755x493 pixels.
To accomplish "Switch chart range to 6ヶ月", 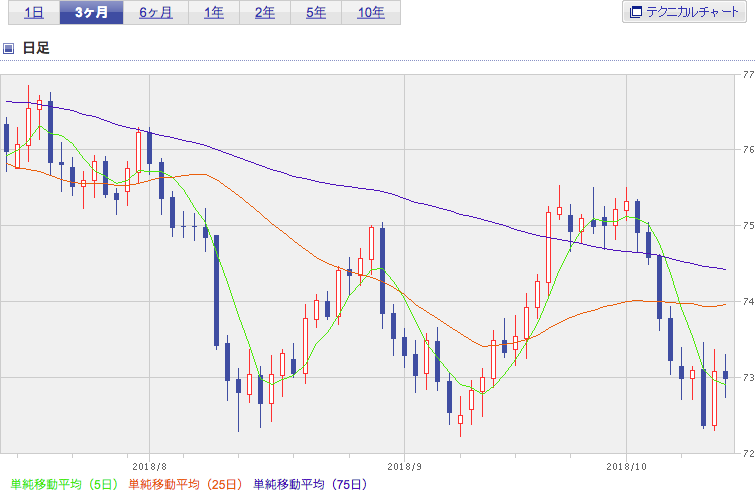I will click(156, 13).
